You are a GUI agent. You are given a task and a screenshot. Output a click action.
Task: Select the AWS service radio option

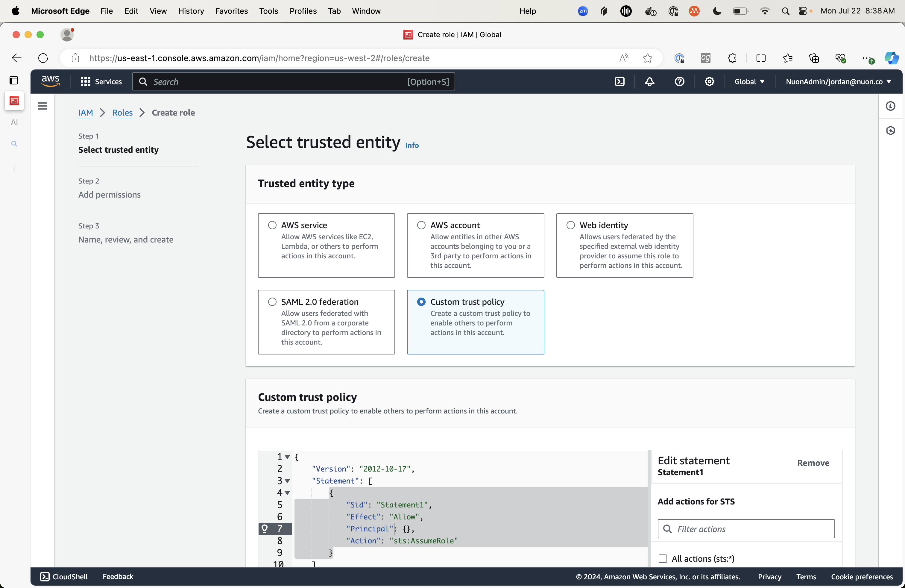pyautogui.click(x=272, y=225)
